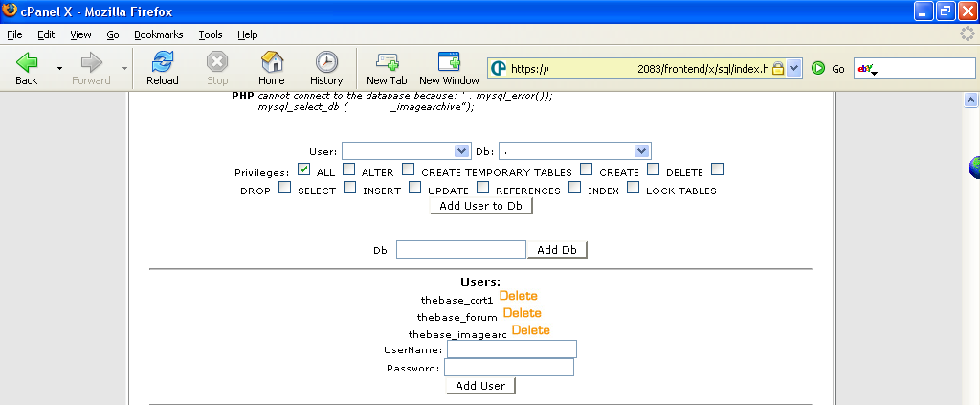Uncheck the ALL privileges checkbox
Viewport: 980px width, 405px height.
pyautogui.click(x=303, y=169)
